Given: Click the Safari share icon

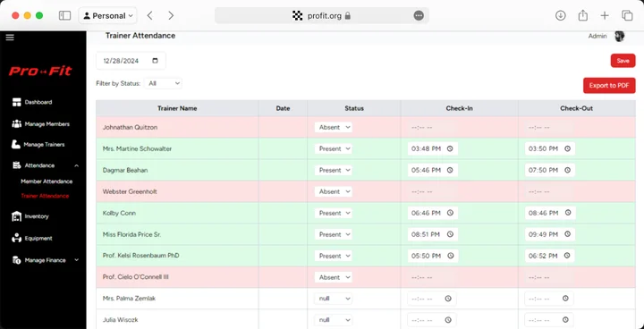Looking at the screenshot, I should coord(582,15).
